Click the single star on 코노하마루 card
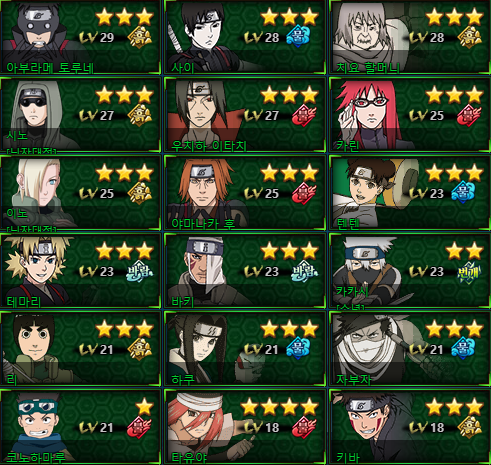The image size is (491, 465). (x=144, y=407)
